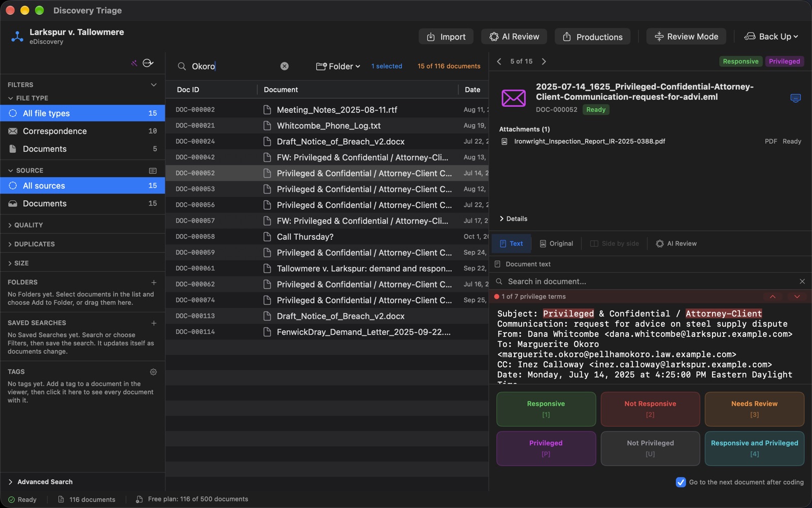
Task: Close the in-document search bar
Action: coord(802,281)
